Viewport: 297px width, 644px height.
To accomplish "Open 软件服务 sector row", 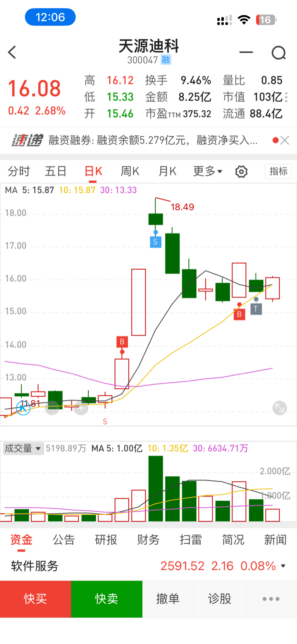I will coord(148,566).
